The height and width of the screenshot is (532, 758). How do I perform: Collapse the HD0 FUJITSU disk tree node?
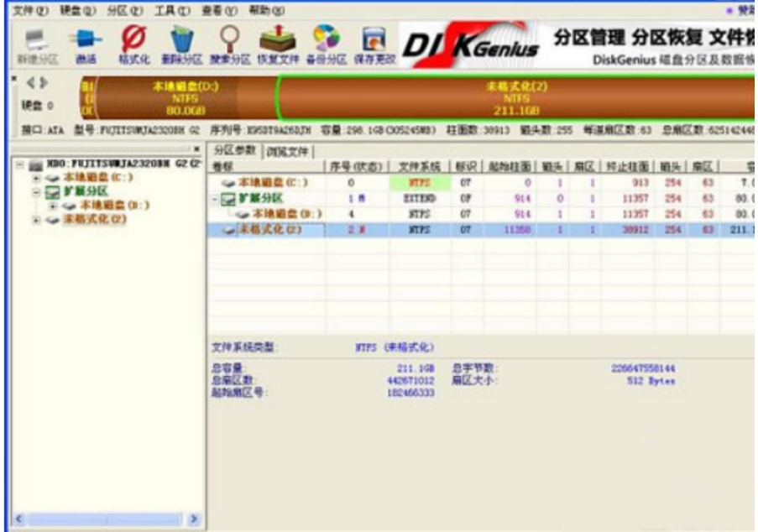point(19,164)
